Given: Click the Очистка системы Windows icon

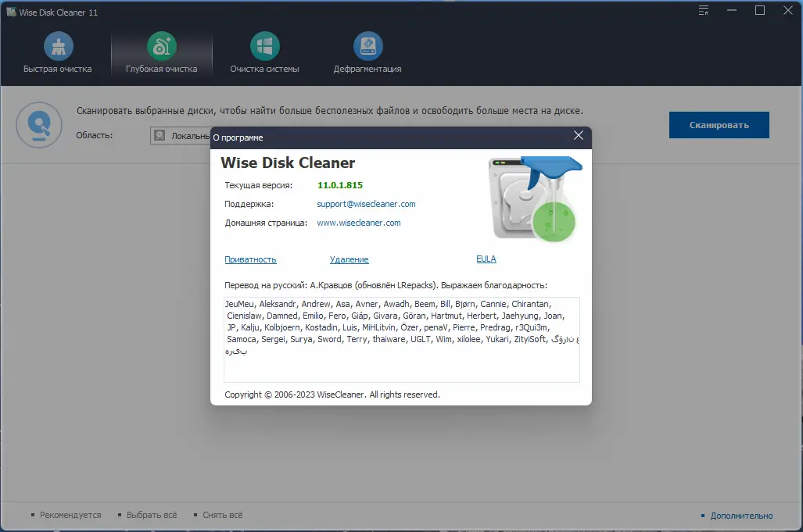Looking at the screenshot, I should (x=264, y=45).
